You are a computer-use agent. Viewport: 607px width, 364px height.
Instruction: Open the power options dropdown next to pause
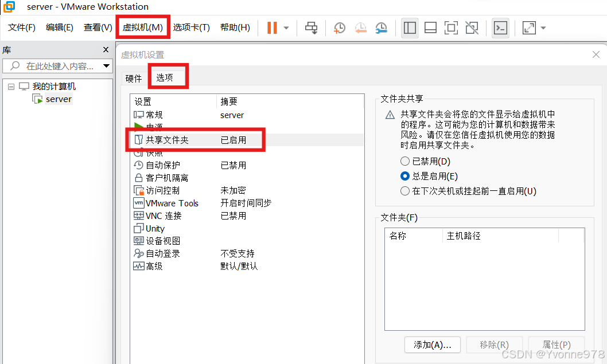point(286,28)
